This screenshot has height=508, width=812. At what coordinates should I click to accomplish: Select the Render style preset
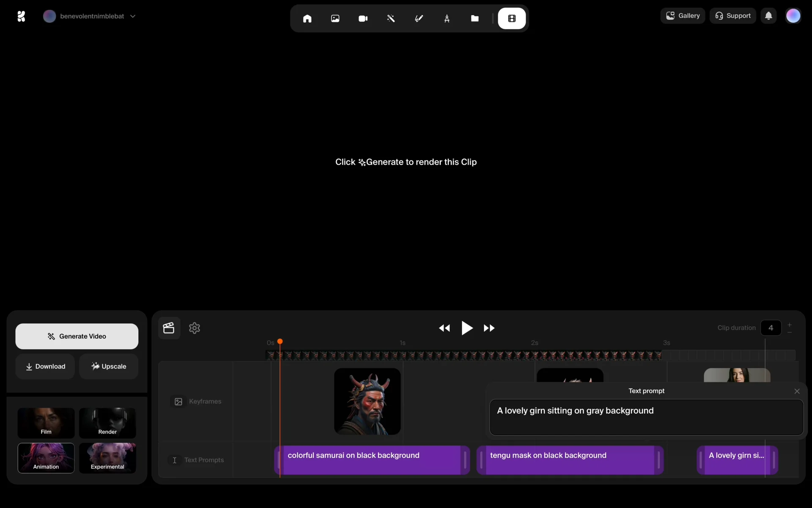[x=107, y=423]
